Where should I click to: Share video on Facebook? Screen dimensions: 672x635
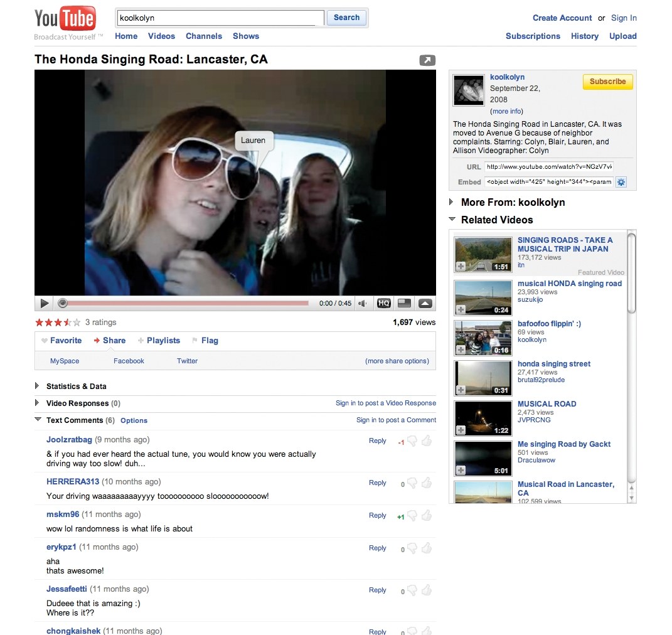click(129, 361)
